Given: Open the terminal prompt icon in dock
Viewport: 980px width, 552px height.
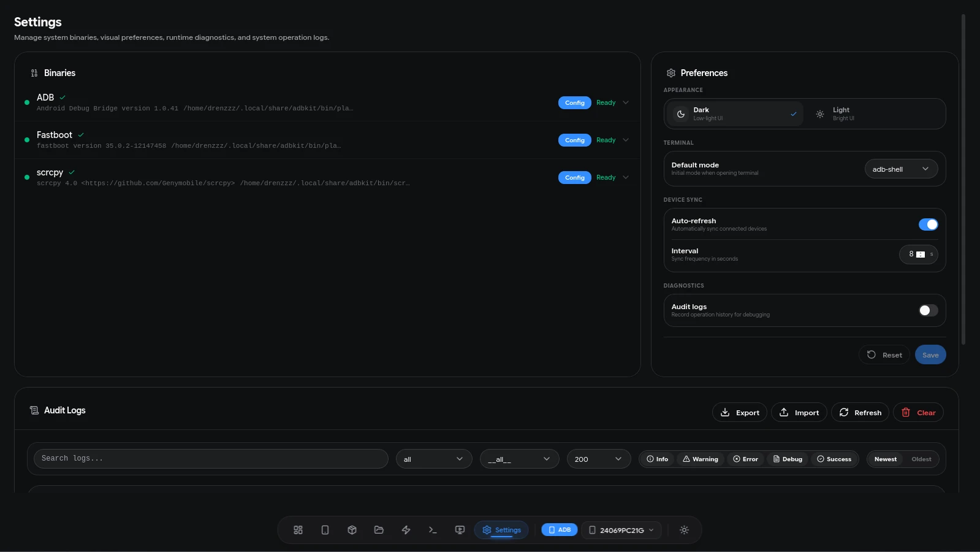Looking at the screenshot, I should 433,530.
